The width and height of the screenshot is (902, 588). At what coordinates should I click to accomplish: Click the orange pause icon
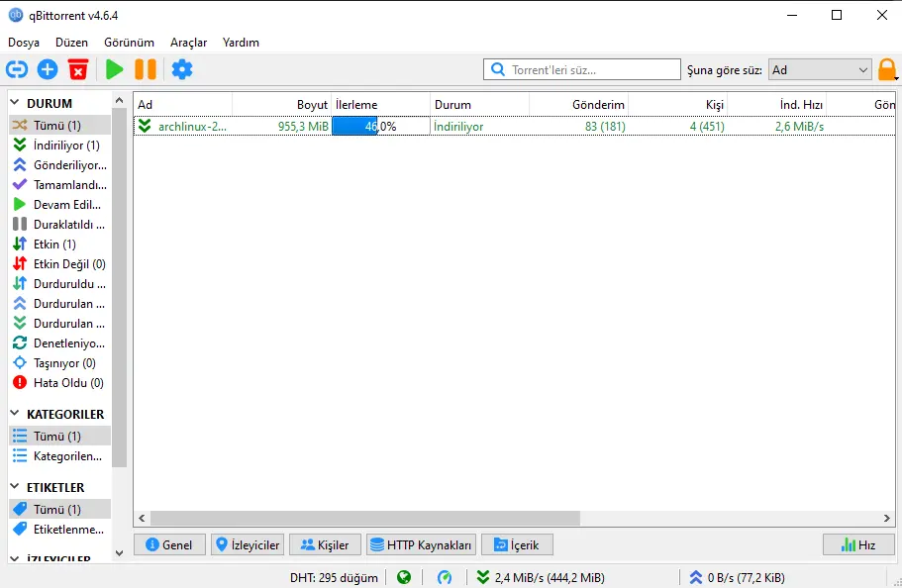[x=146, y=69]
